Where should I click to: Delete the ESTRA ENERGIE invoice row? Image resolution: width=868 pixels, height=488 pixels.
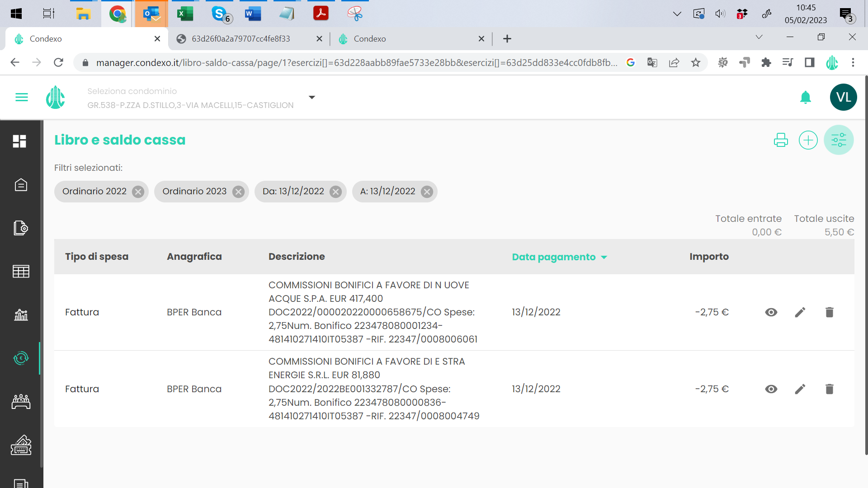tap(829, 389)
